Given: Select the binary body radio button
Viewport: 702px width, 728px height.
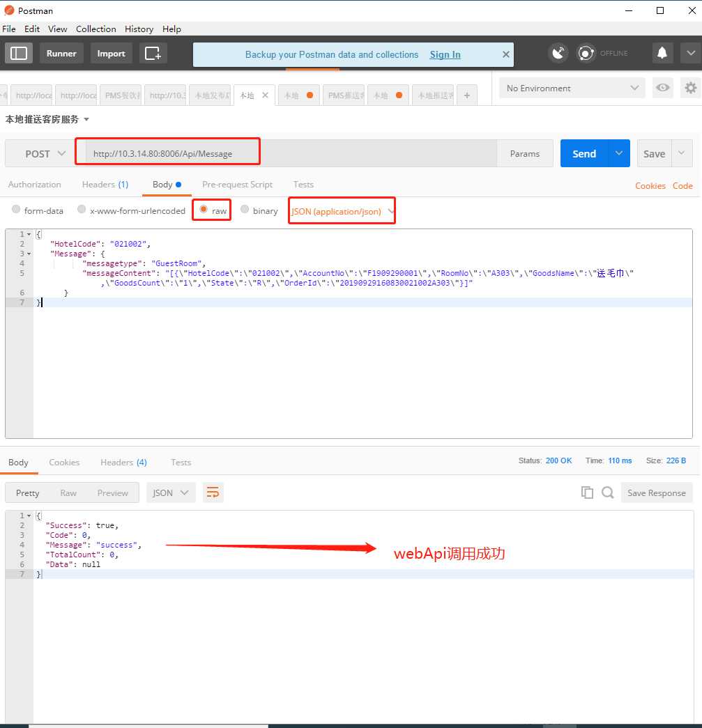Looking at the screenshot, I should (x=245, y=210).
